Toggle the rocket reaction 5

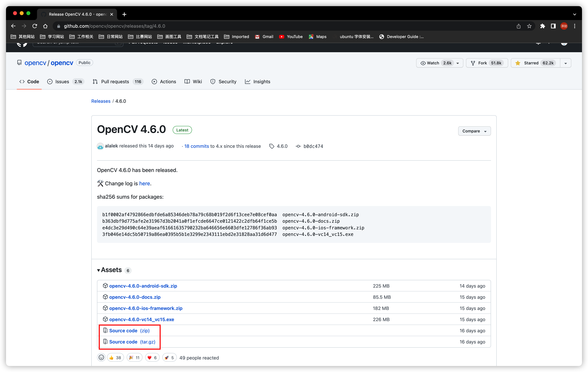[x=169, y=358]
